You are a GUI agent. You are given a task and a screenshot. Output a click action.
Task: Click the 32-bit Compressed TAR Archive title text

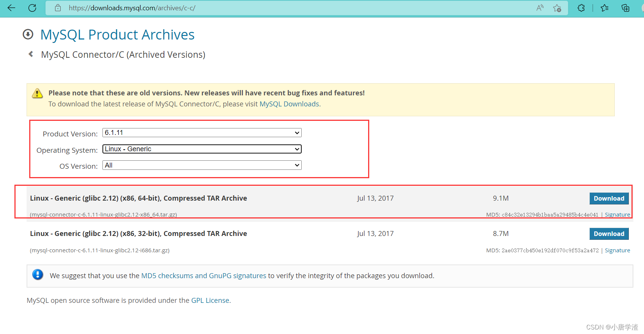(139, 234)
